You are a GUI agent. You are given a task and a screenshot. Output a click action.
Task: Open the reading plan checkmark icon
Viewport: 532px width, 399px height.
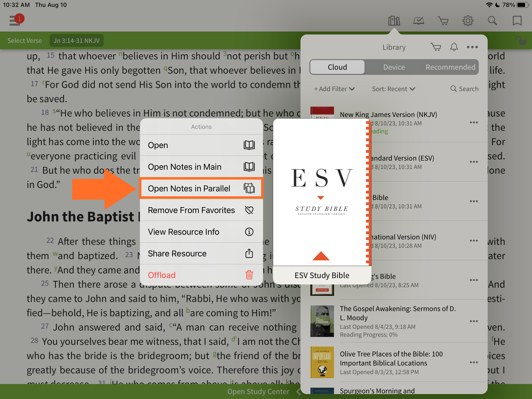[419, 21]
